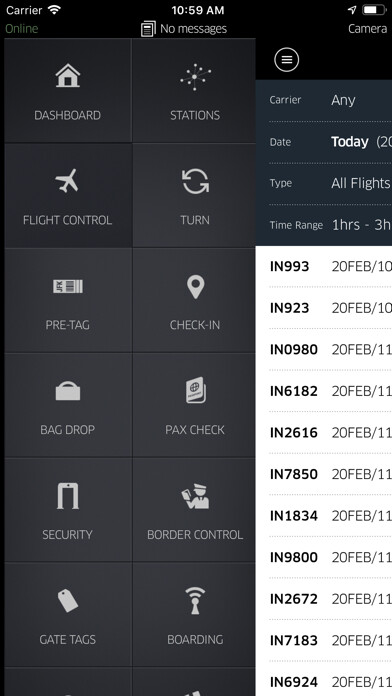Open the Turn refresh-arrows icon
392x696 pixels.
[x=195, y=182]
